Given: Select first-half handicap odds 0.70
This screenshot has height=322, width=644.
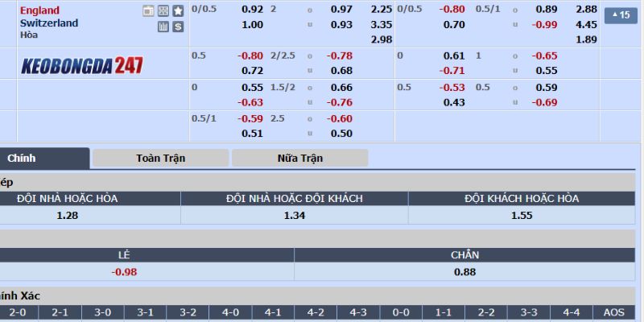Looking at the screenshot, I should 454,25.
